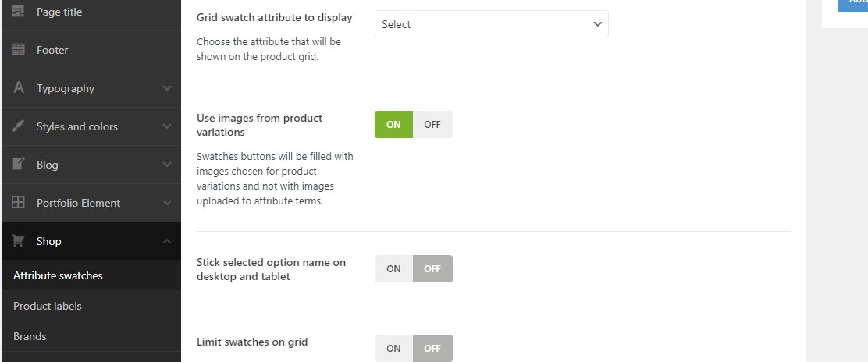The image size is (868, 362).
Task: Expand the Typography section chevron
Action: 166,88
